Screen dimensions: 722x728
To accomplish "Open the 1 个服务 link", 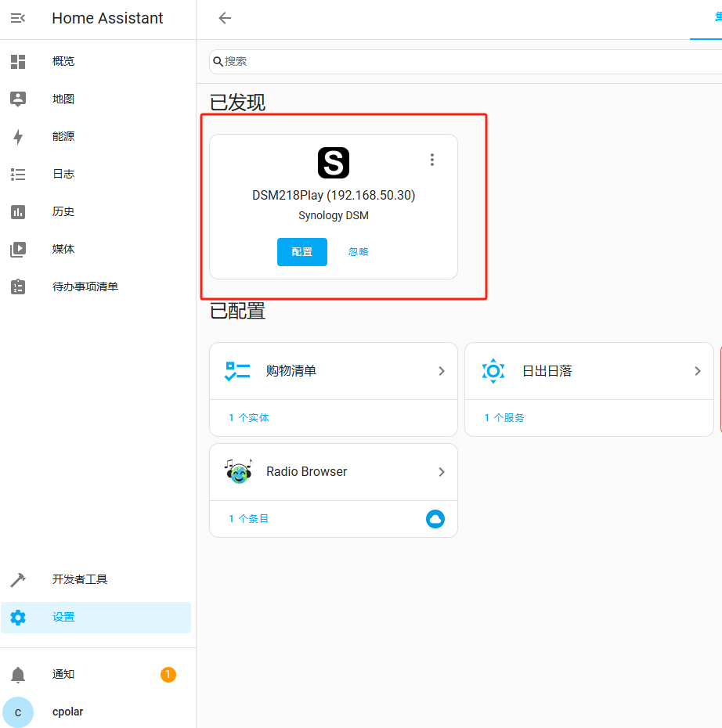I will (x=504, y=418).
